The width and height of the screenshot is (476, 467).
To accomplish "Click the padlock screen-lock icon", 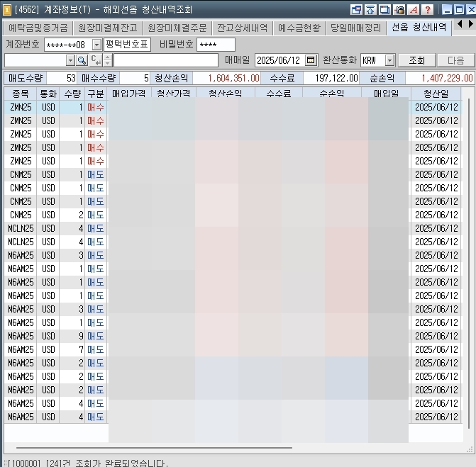I will (399, 10).
